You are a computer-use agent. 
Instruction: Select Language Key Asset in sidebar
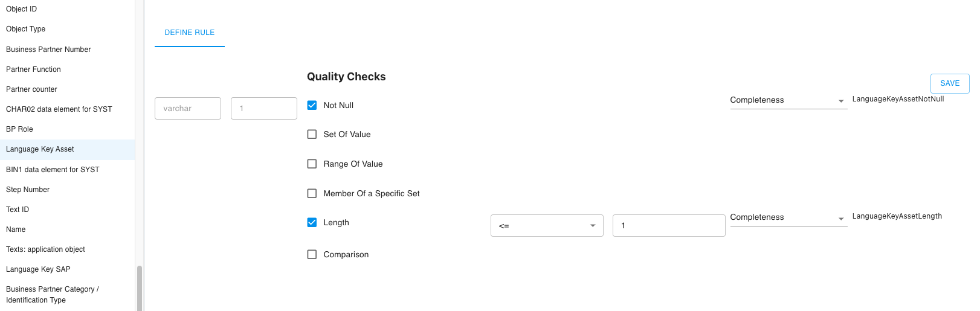coord(67,149)
